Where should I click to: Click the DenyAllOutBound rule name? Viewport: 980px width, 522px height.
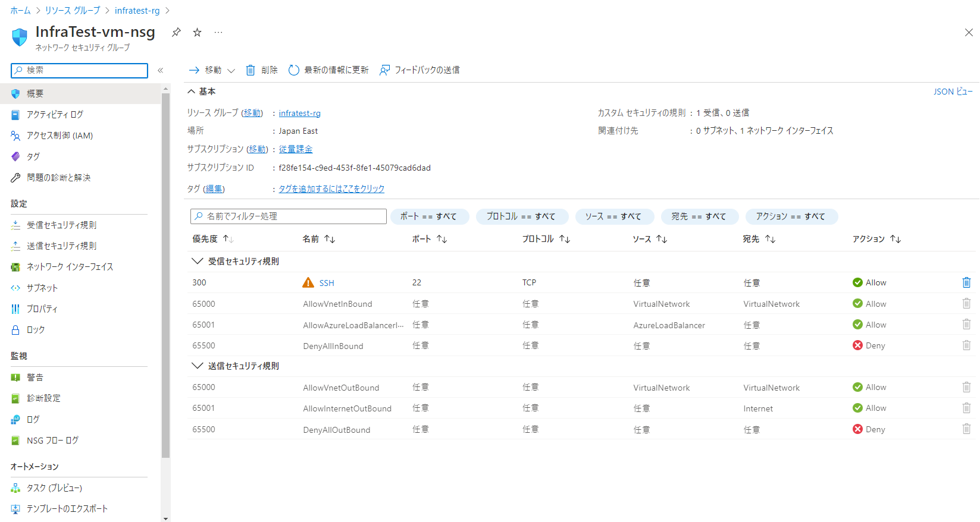337,430
